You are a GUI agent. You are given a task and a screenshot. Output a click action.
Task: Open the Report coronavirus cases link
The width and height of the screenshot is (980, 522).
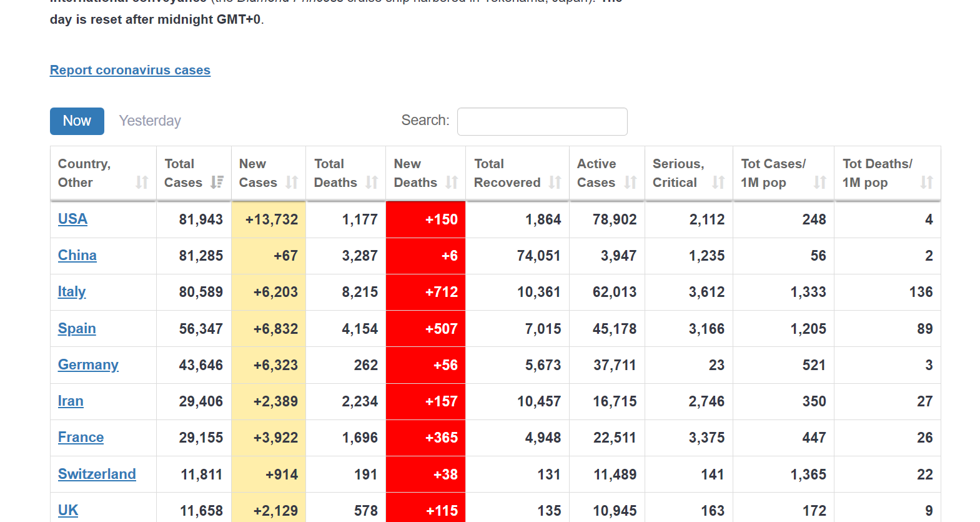point(130,70)
